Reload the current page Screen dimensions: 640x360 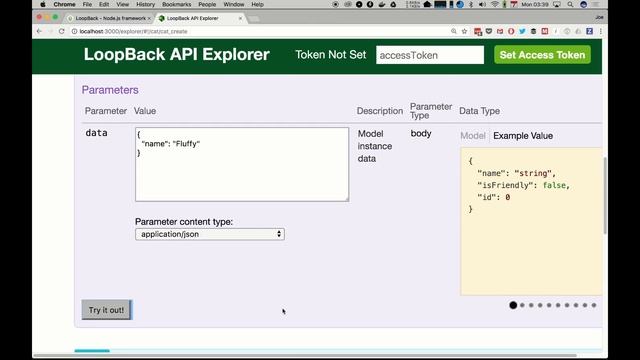(x=62, y=31)
